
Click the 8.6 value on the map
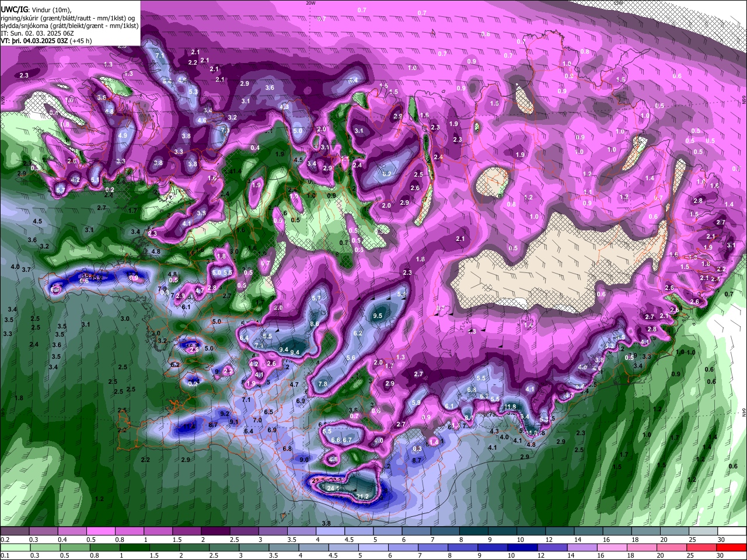tap(315, 324)
